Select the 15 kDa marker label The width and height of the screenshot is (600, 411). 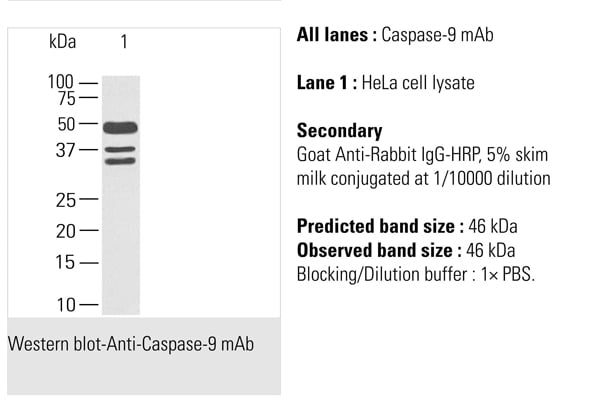[x=66, y=263]
